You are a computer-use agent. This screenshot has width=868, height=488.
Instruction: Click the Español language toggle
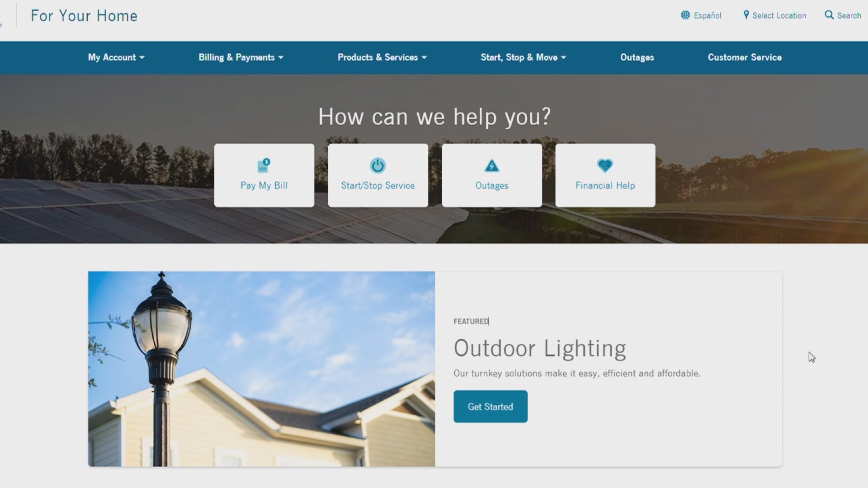point(702,15)
